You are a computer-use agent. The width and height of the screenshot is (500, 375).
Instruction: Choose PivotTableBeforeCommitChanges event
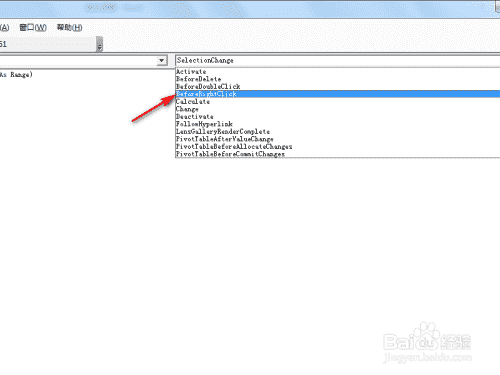(337, 154)
